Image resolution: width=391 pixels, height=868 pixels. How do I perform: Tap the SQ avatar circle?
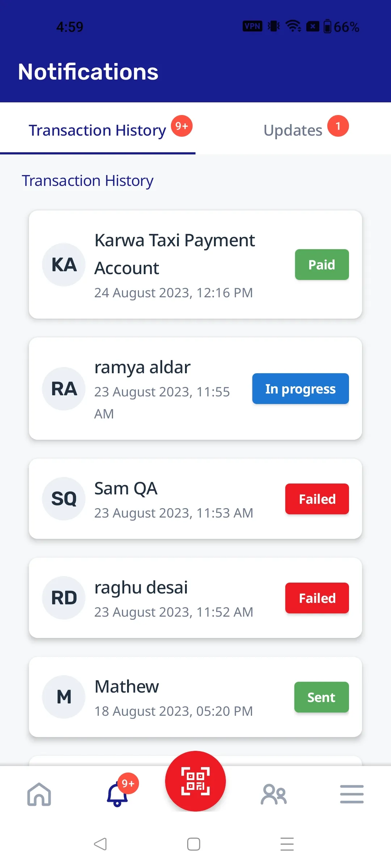(x=64, y=499)
